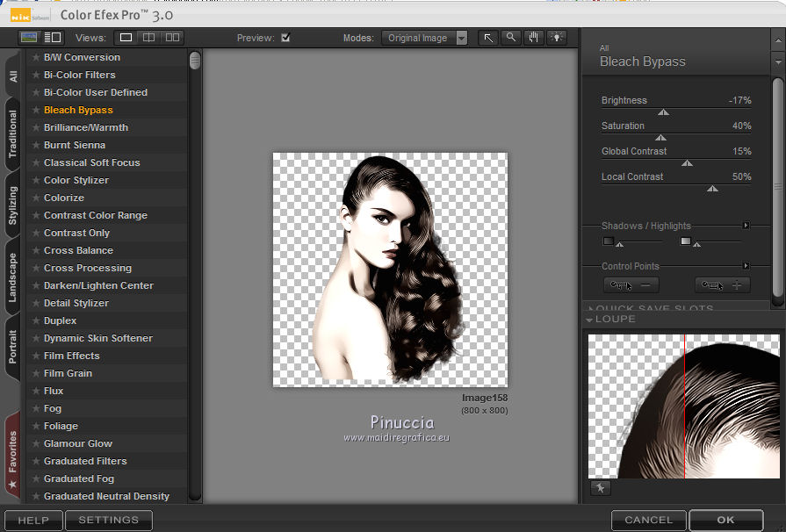
Task: Pin the loupe with the pushpin icon
Action: (x=600, y=488)
